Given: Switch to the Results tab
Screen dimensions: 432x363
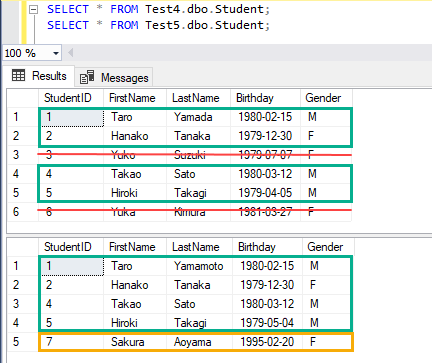Looking at the screenshot, I should pyautogui.click(x=39, y=76).
